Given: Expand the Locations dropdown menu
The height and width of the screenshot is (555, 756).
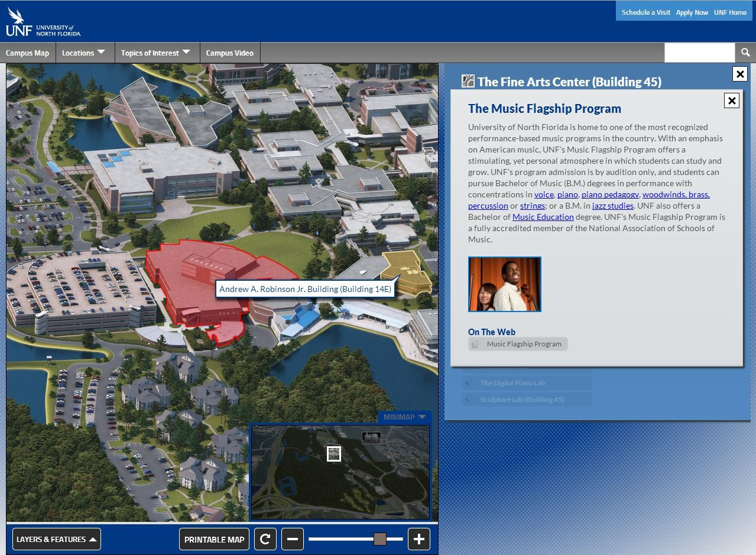Looking at the screenshot, I should (x=84, y=53).
